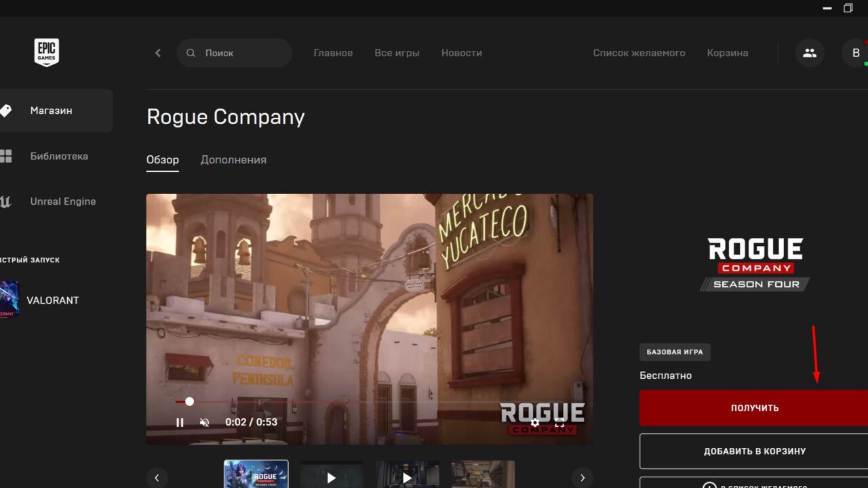This screenshot has height=488, width=868.
Task: Select Unreal Engine in the sidebar
Action: [x=7, y=201]
